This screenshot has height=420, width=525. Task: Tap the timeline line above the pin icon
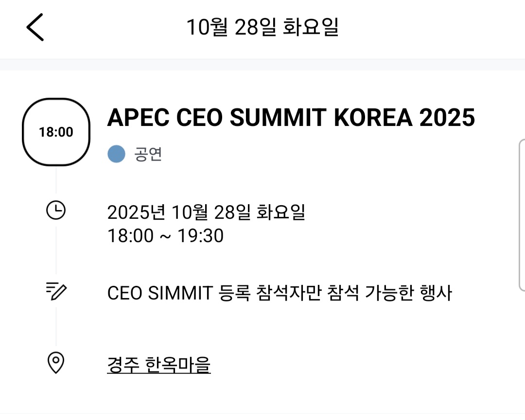coord(56,326)
